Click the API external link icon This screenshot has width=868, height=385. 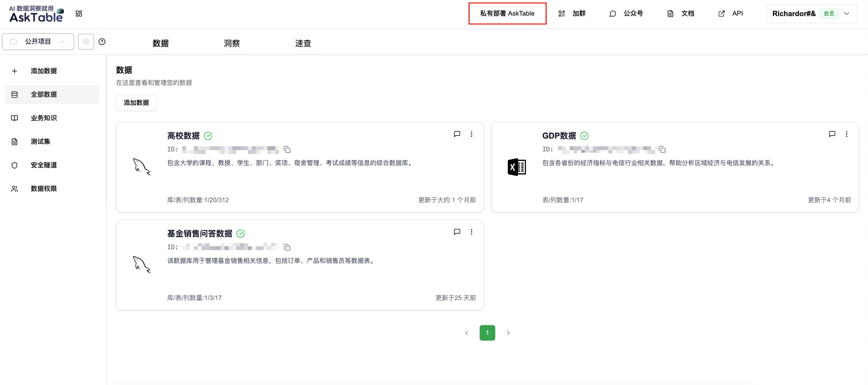pos(721,14)
